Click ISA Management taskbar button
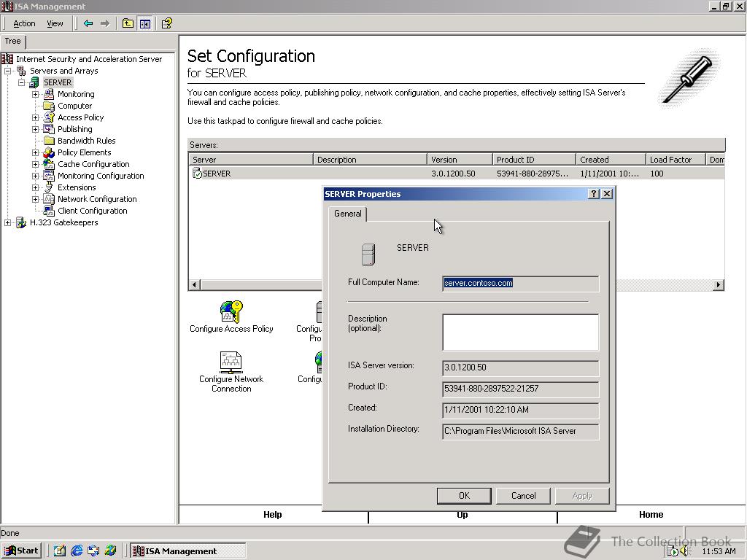747x560 pixels. tap(187, 551)
